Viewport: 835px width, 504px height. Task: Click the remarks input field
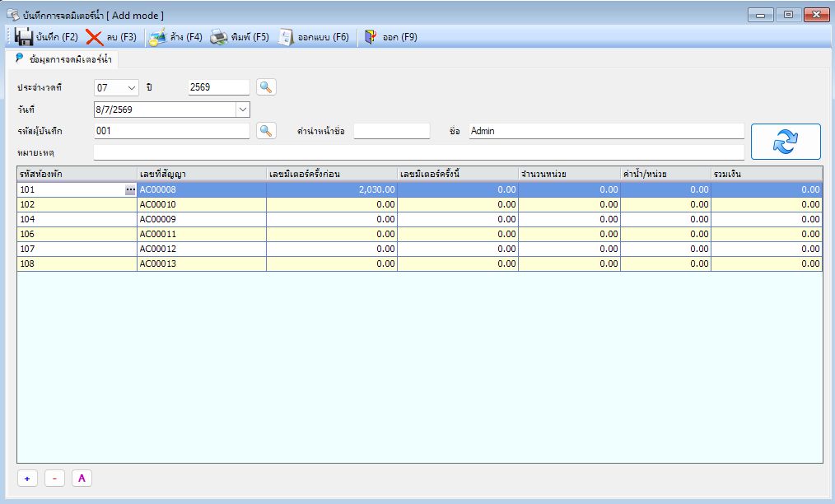click(418, 152)
